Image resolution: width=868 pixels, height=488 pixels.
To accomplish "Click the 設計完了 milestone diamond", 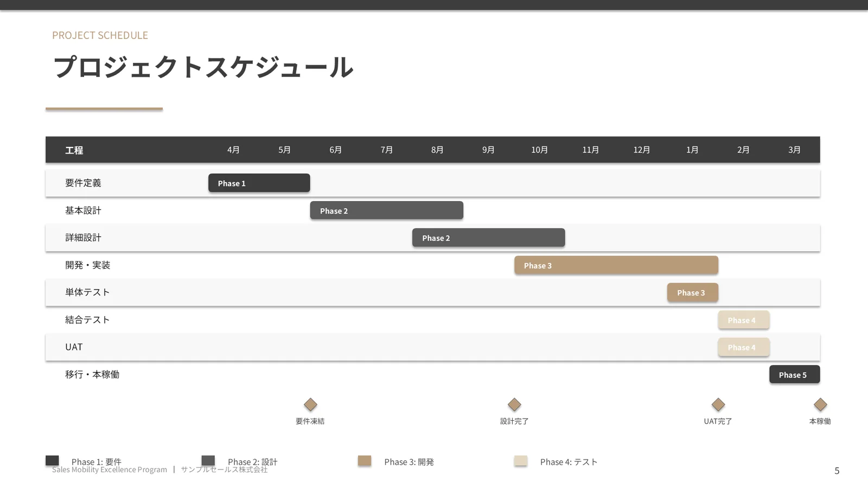I will click(514, 404).
